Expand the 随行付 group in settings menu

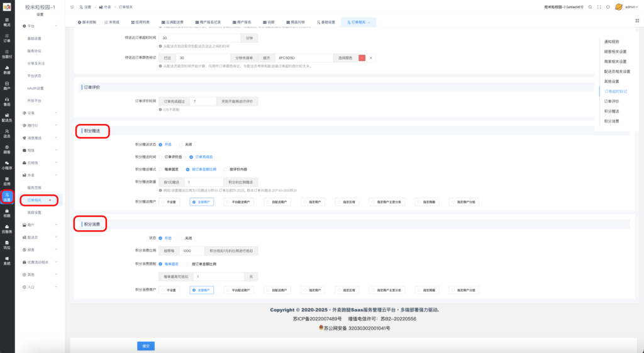(40, 125)
